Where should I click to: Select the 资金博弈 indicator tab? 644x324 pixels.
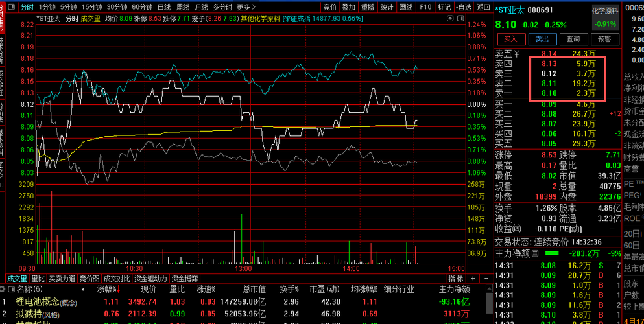pyautogui.click(x=185, y=279)
